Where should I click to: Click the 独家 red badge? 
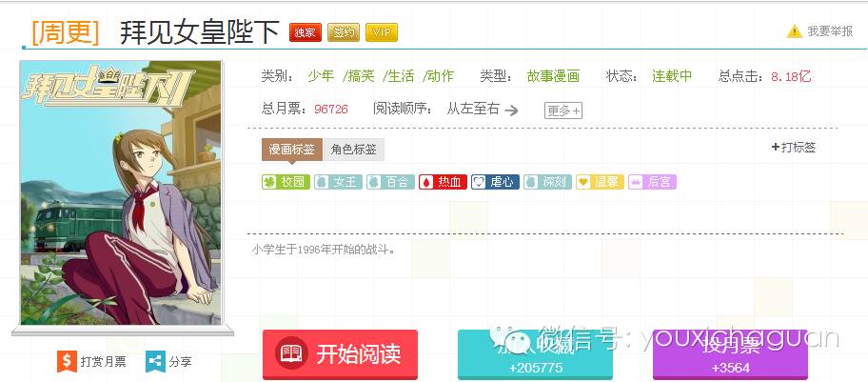tap(305, 32)
